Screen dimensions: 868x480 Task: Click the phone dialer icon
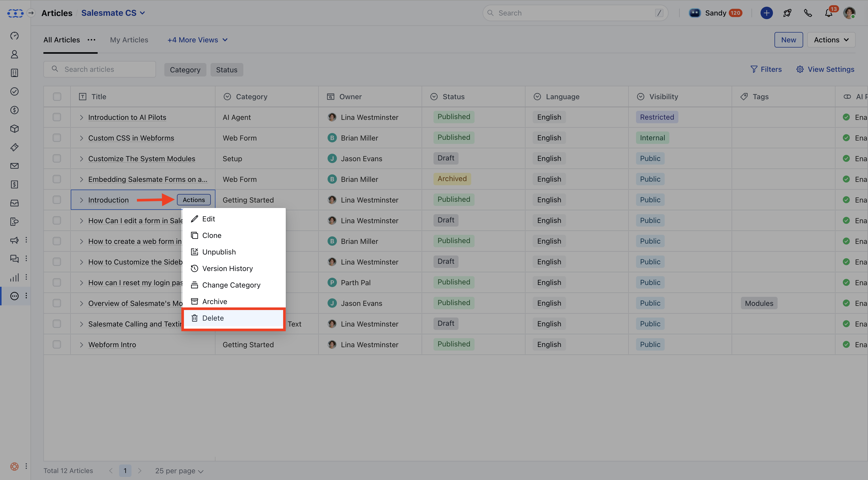(x=808, y=13)
